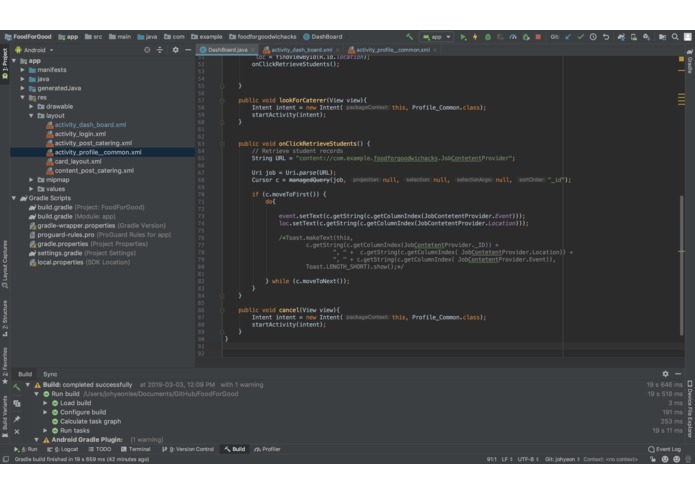Open the profiler gauge icon in toolbar
The width and height of the screenshot is (695, 494).
coord(513,37)
